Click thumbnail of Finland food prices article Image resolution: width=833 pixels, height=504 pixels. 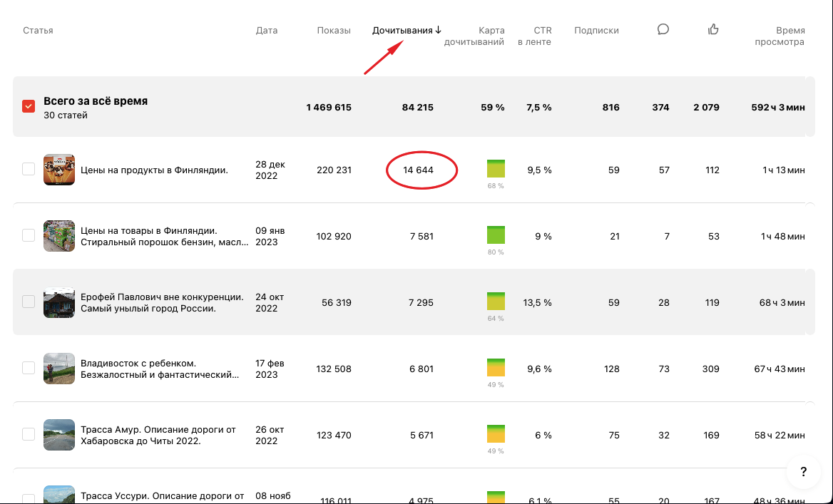coord(59,170)
